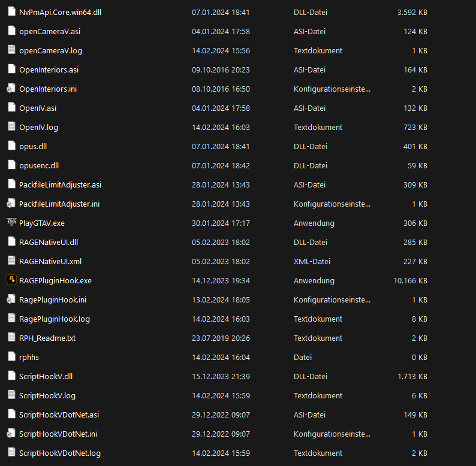This screenshot has width=476, height=466.
Task: Select file name OpenIV.log
Action: point(38,128)
